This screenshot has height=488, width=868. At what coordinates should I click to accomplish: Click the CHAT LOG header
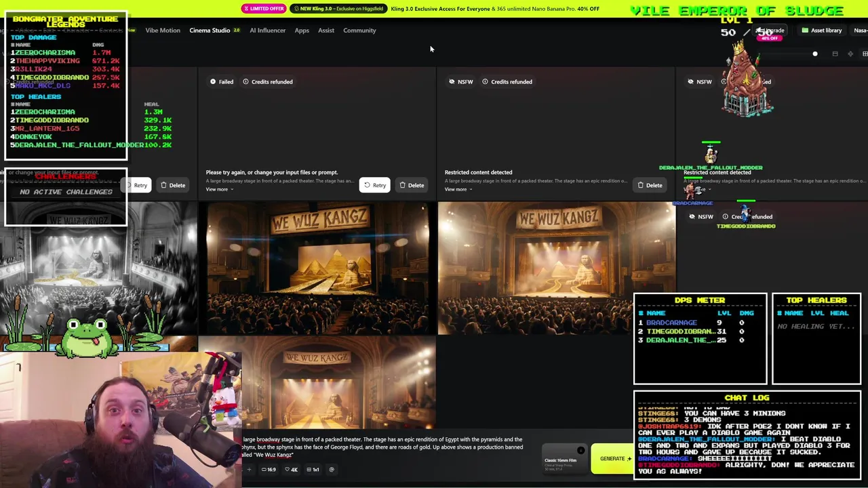coord(747,398)
